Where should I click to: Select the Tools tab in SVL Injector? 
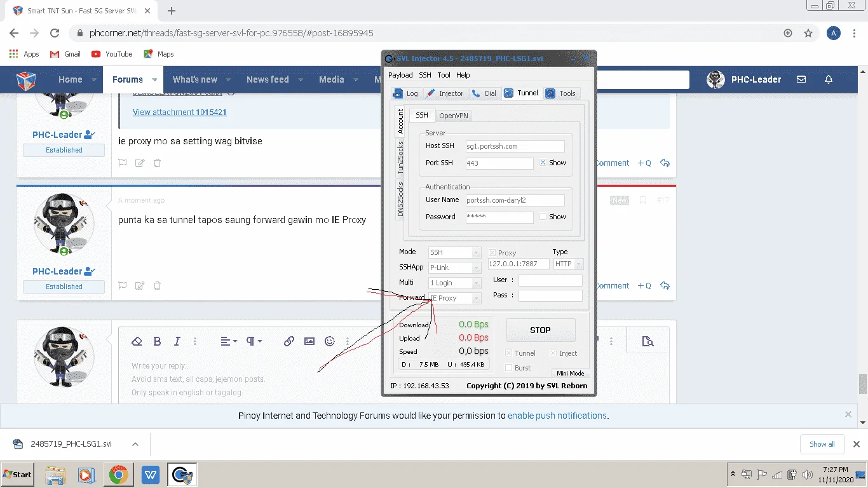coord(560,93)
